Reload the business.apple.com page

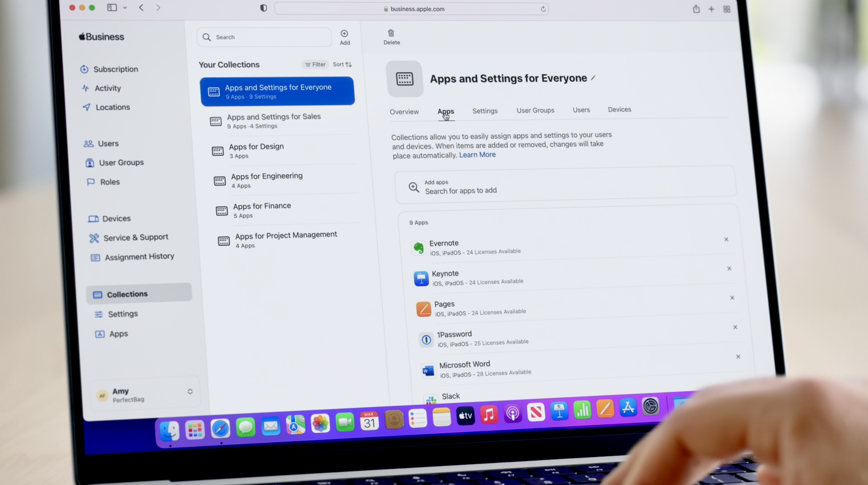(x=543, y=9)
